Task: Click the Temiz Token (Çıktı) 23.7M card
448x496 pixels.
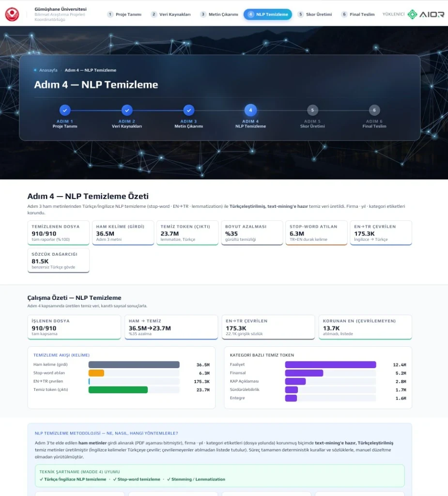Action: click(x=187, y=232)
